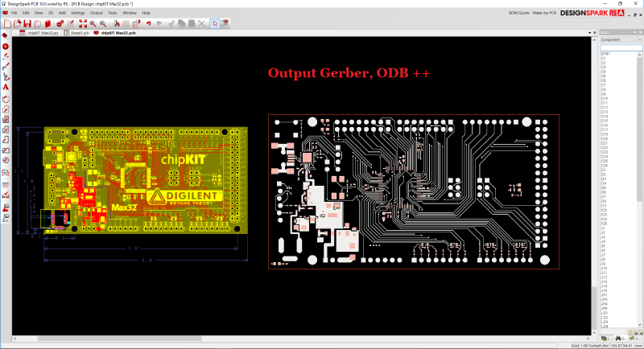Click the red Undo arrow icon

click(x=149, y=24)
